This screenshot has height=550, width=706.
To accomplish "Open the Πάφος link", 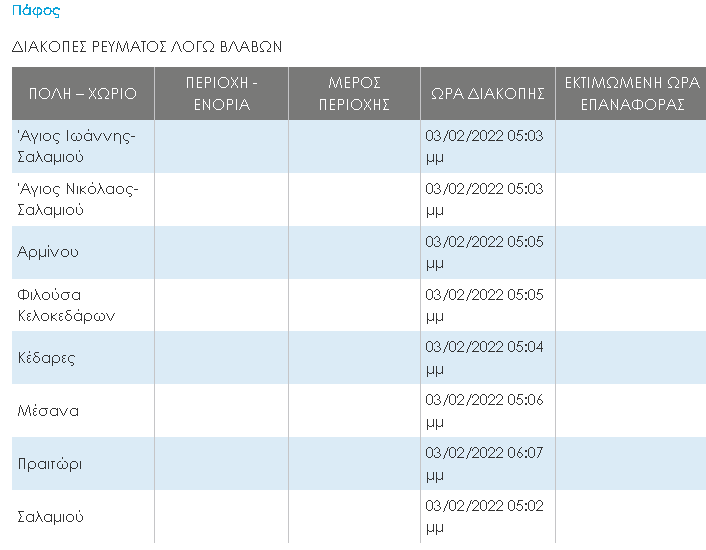I will click(x=36, y=10).
